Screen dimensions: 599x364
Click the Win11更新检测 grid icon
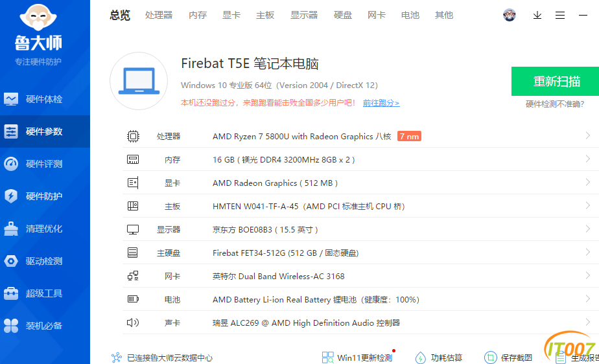(x=328, y=358)
